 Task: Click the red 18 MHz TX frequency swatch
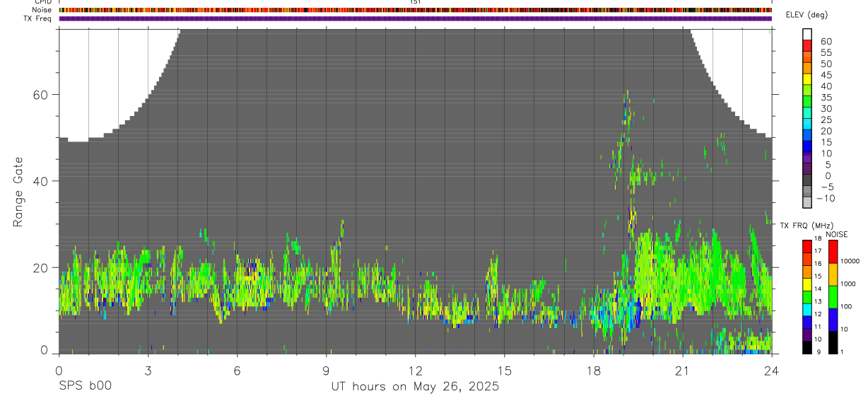[x=807, y=246]
